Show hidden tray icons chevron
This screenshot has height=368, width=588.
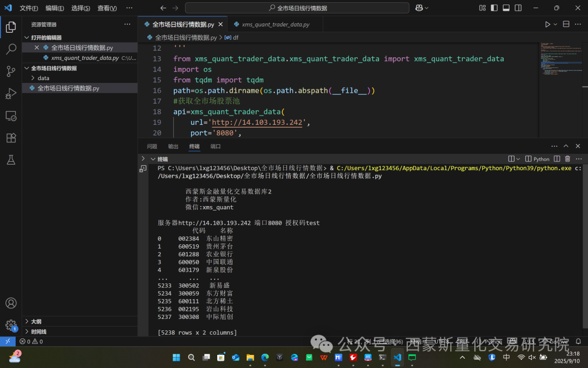click(462, 357)
